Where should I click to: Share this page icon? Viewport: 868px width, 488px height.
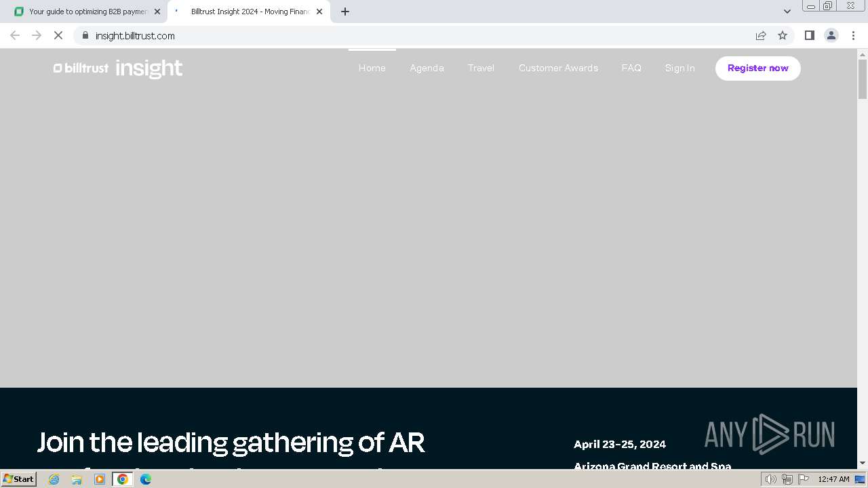click(761, 35)
